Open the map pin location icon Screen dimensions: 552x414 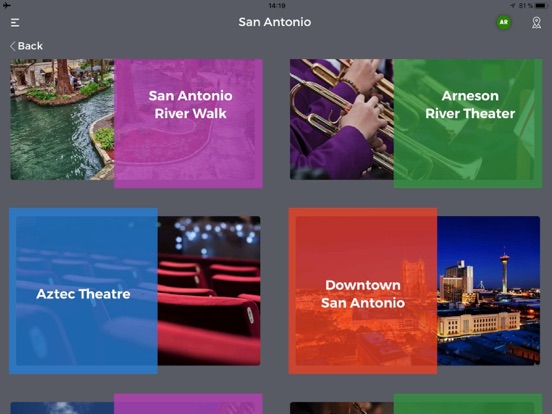pos(536,23)
